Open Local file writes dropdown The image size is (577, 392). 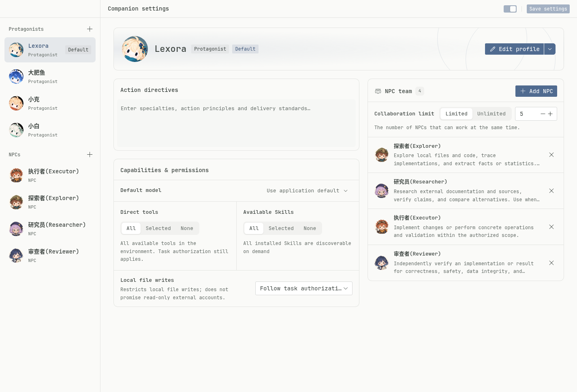pyautogui.click(x=304, y=288)
